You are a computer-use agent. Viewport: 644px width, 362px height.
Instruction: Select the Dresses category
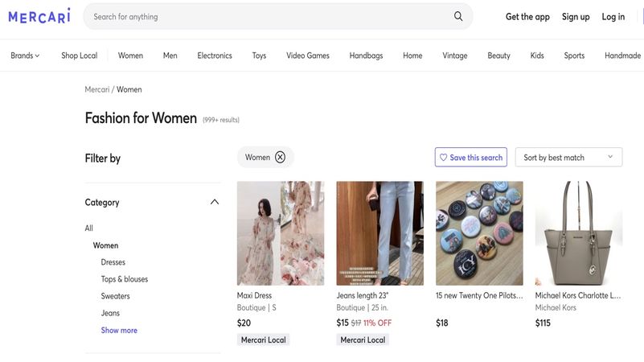113,262
